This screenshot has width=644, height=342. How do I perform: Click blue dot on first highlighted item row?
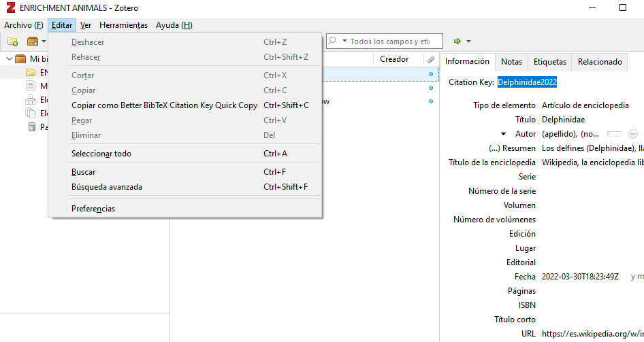point(431,74)
